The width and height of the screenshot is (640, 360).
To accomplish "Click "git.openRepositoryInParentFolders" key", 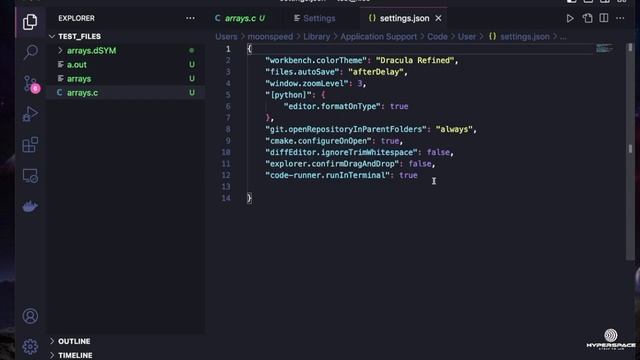I will tap(346, 129).
